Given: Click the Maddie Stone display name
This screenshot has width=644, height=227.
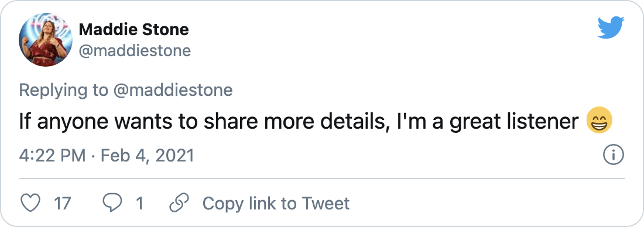Looking at the screenshot, I should click(133, 29).
